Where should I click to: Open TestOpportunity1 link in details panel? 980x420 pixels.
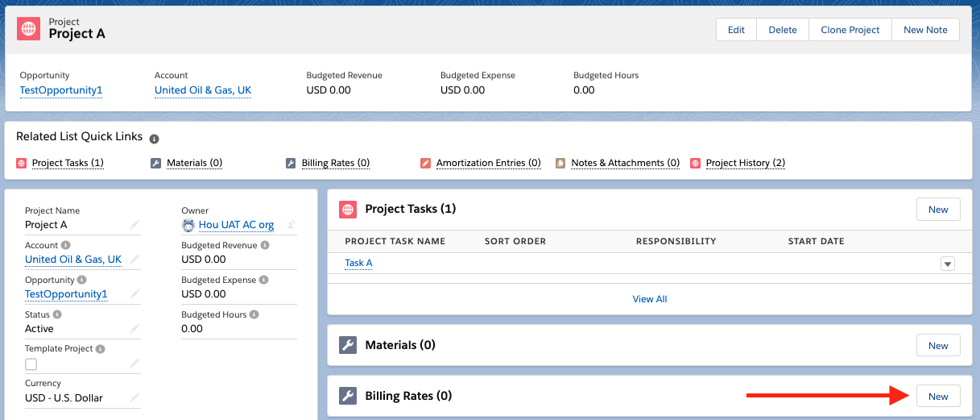pyautogui.click(x=66, y=294)
